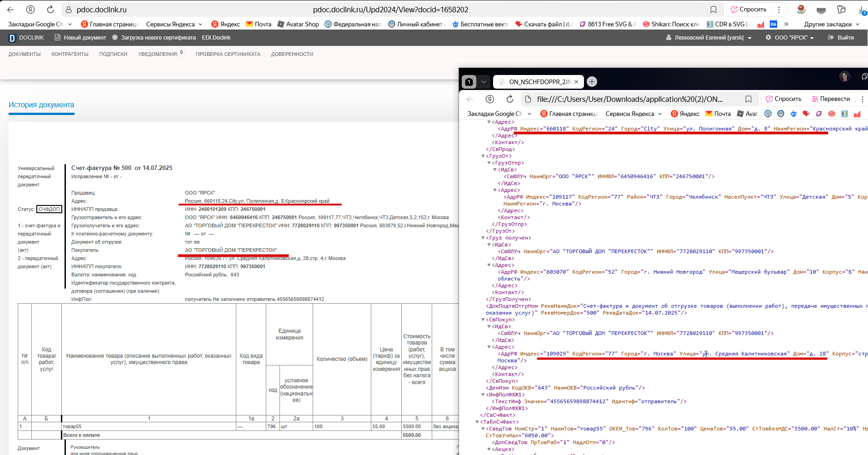
Task: Create a Новый документ
Action: tap(80, 38)
